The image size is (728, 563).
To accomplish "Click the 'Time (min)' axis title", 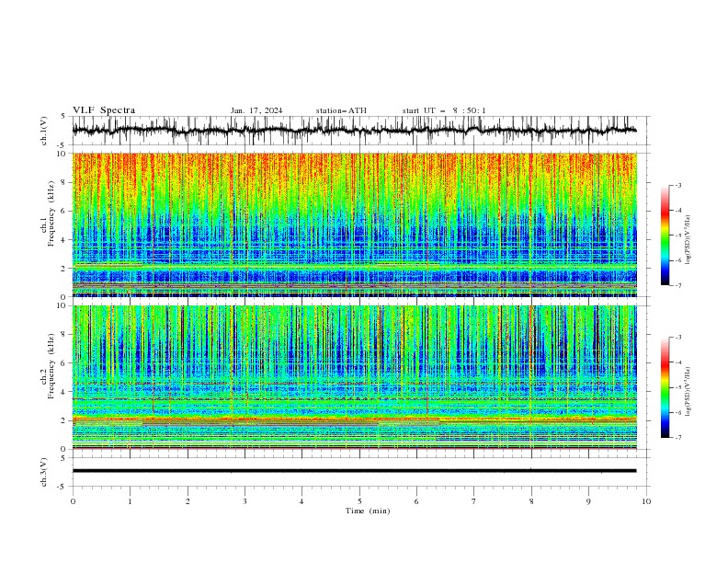I will pos(368,511).
